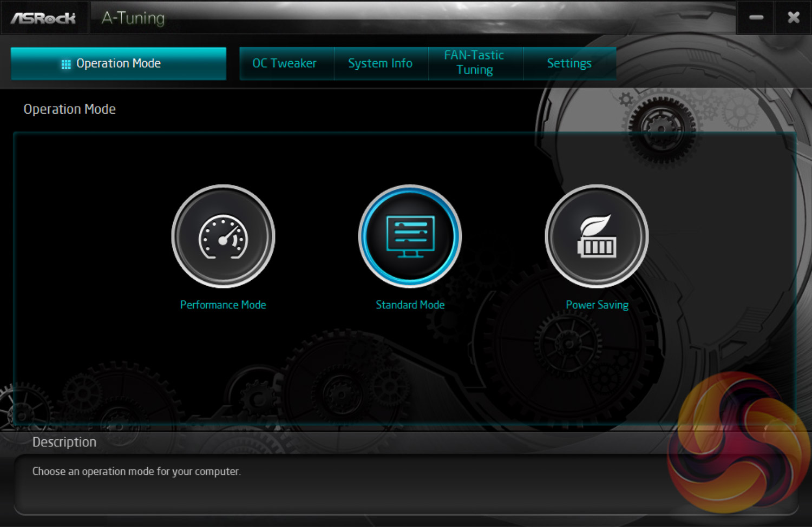The width and height of the screenshot is (812, 527).
Task: Choose the Standard Mode monitor icon
Action: [410, 236]
